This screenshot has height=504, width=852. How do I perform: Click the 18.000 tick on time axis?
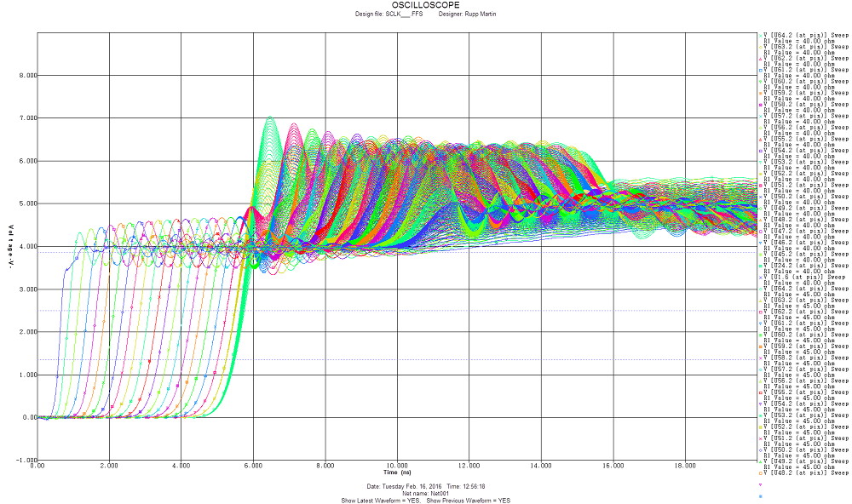tap(686, 467)
